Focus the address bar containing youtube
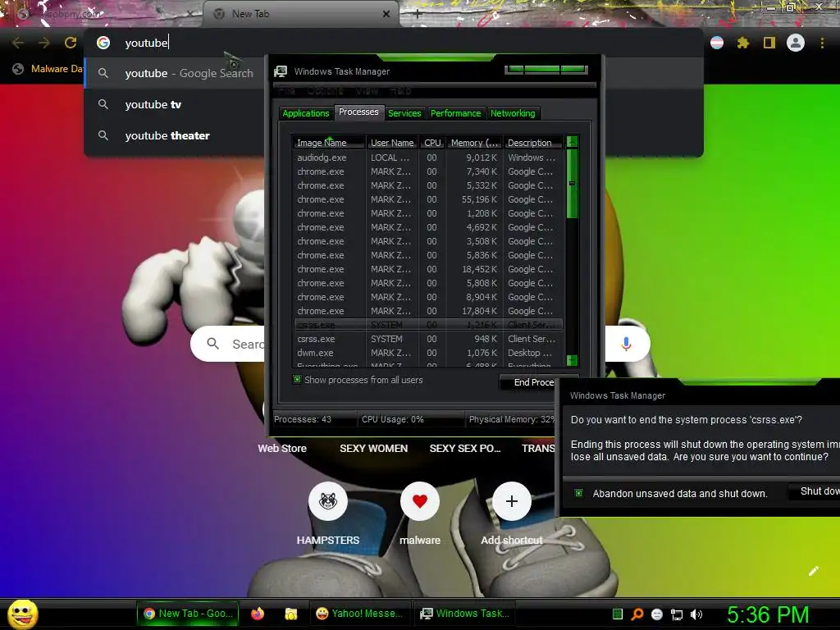 click(393, 43)
